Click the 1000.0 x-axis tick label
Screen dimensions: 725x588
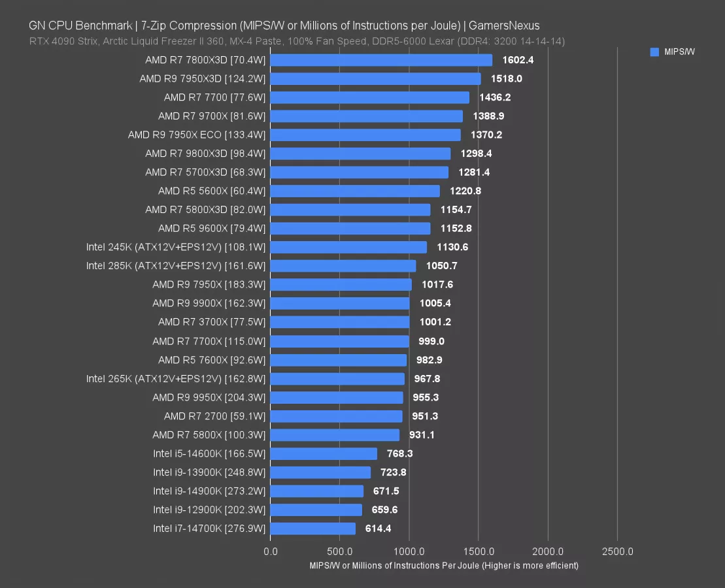[409, 551]
